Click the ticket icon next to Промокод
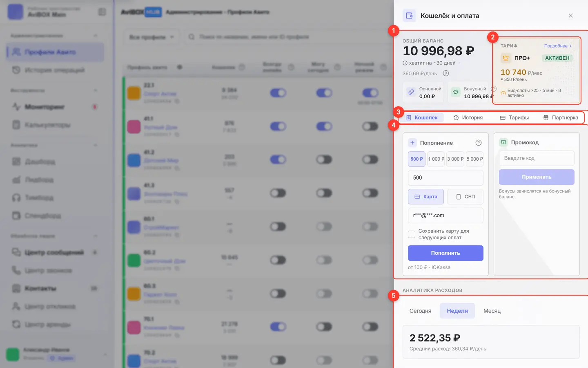 (503, 142)
